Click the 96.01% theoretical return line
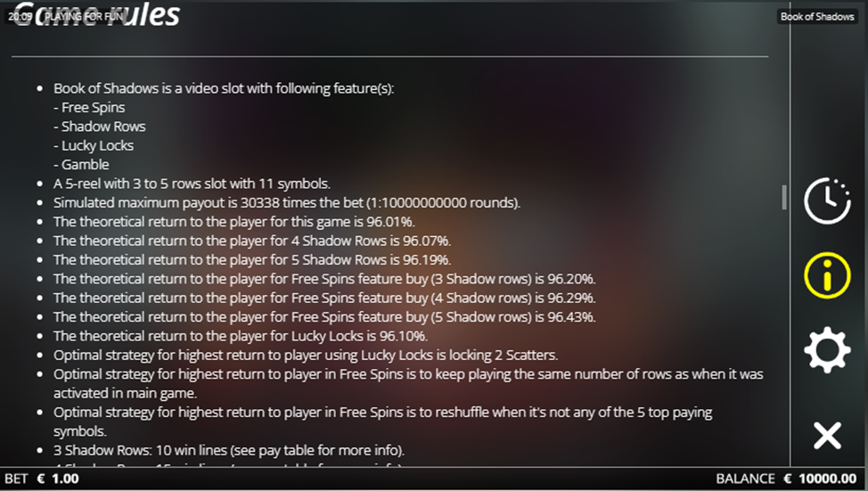The image size is (868, 491). [x=234, y=221]
